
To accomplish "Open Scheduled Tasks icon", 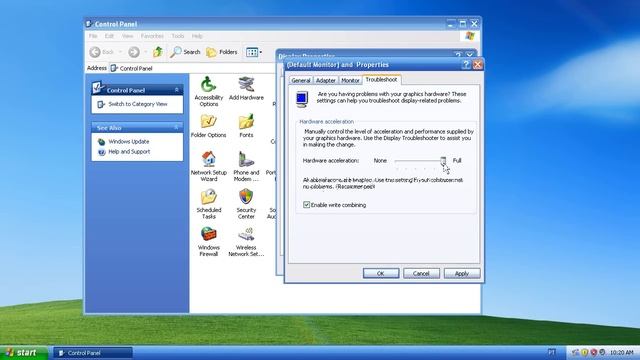I will coord(209,204).
